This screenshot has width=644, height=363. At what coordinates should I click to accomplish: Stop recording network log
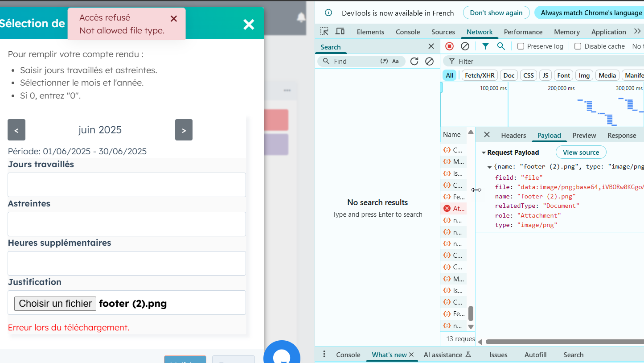tap(449, 46)
